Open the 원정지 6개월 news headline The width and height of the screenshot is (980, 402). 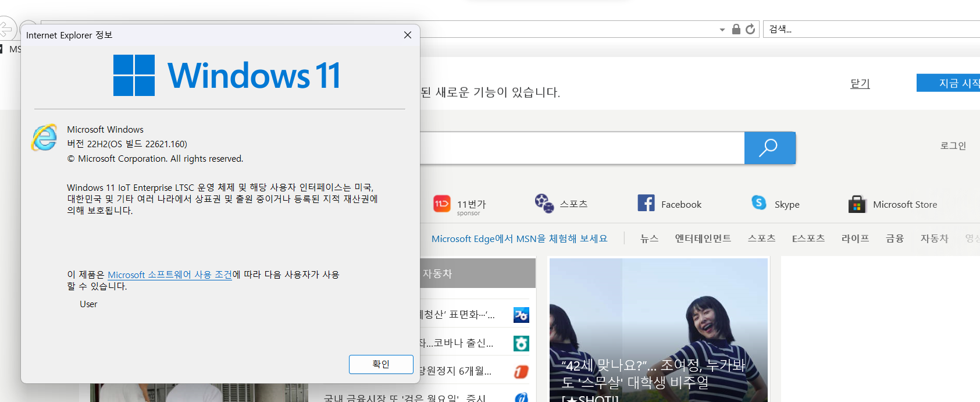click(456, 371)
